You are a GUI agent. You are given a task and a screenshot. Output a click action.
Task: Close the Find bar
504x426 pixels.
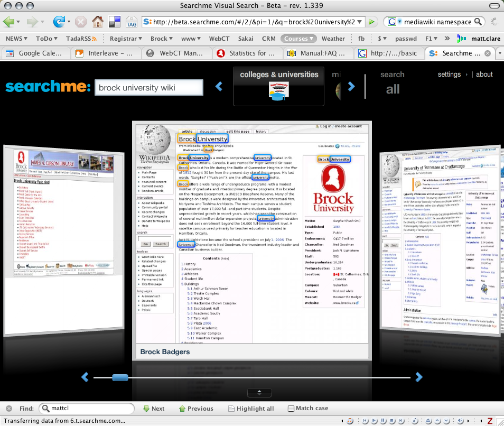pyautogui.click(x=9, y=409)
